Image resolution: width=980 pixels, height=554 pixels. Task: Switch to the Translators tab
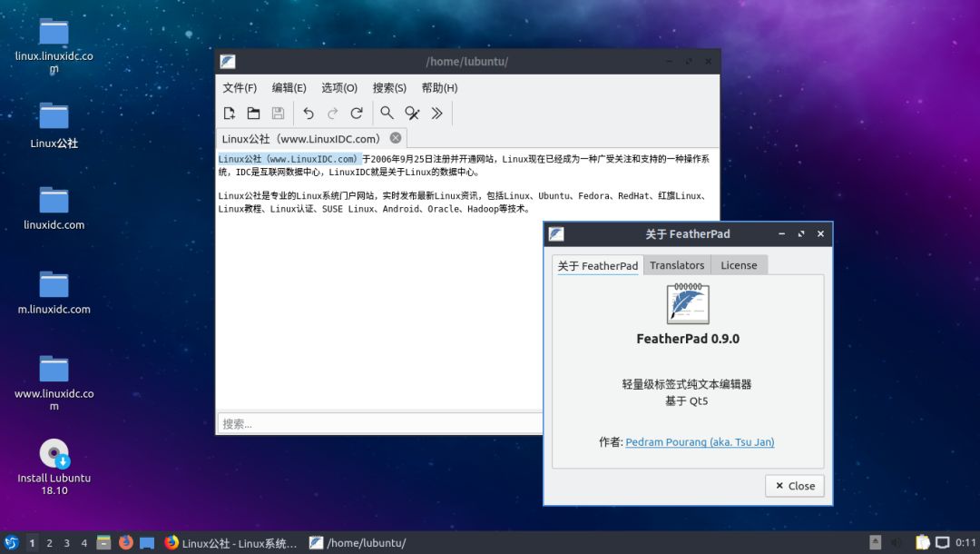tap(677, 265)
